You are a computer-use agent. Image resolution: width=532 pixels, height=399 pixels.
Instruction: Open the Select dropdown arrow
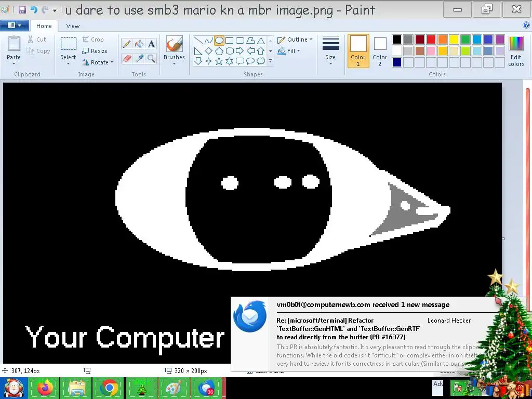[68, 63]
